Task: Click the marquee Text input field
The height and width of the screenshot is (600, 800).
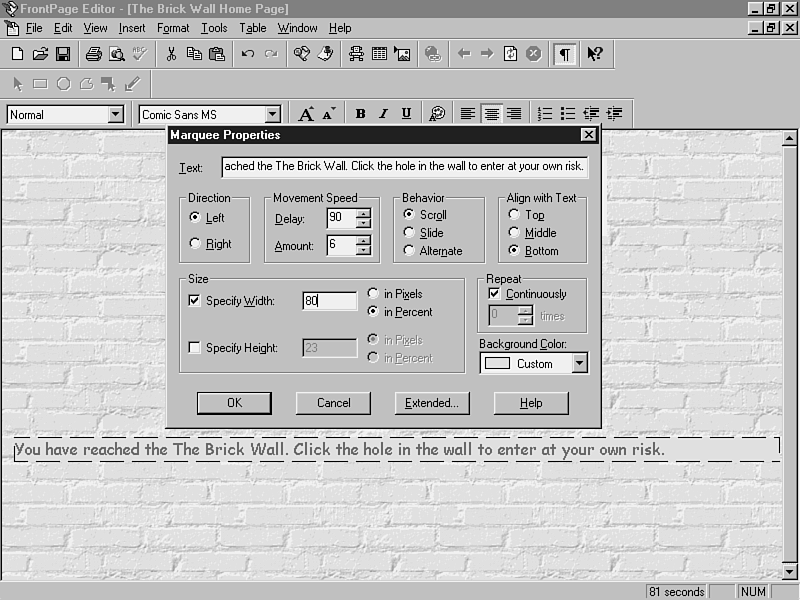Action: [405, 167]
